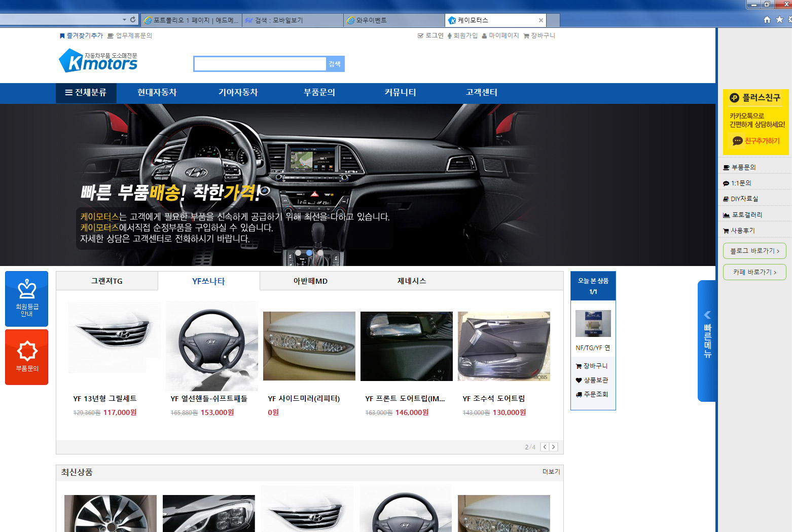Go to previous product page arrow
The height and width of the screenshot is (532, 792).
click(545, 447)
